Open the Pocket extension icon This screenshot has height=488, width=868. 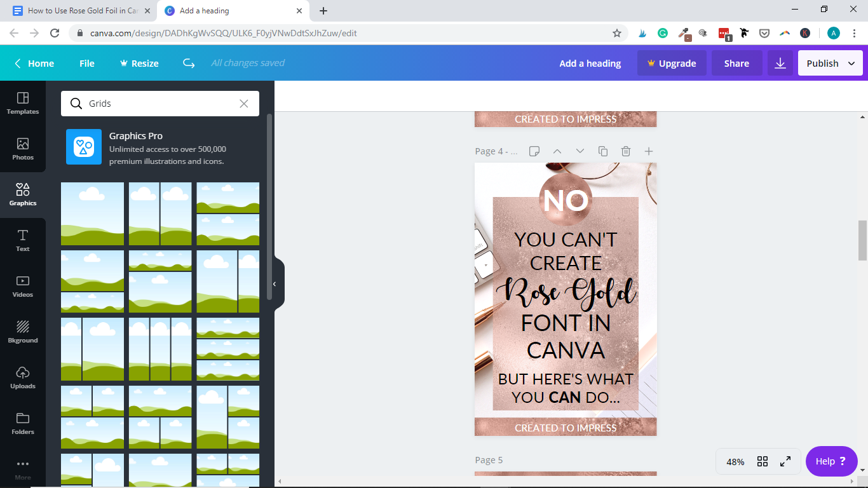coord(764,33)
